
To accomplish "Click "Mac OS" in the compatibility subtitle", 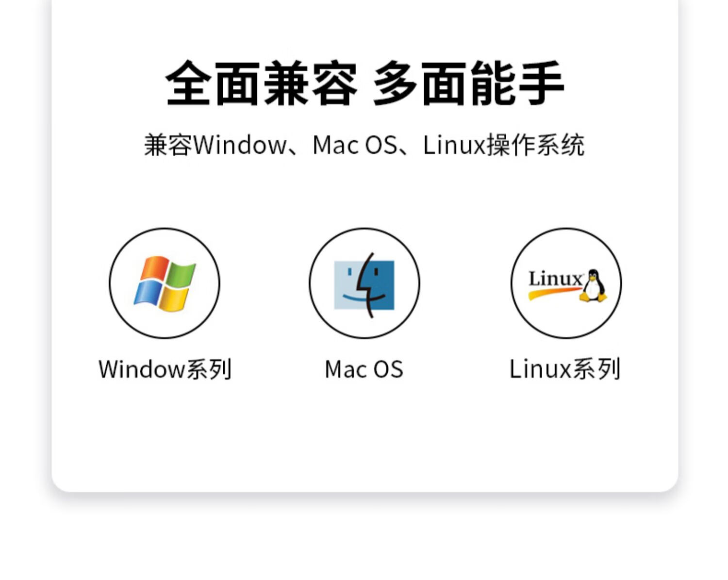I will [355, 145].
